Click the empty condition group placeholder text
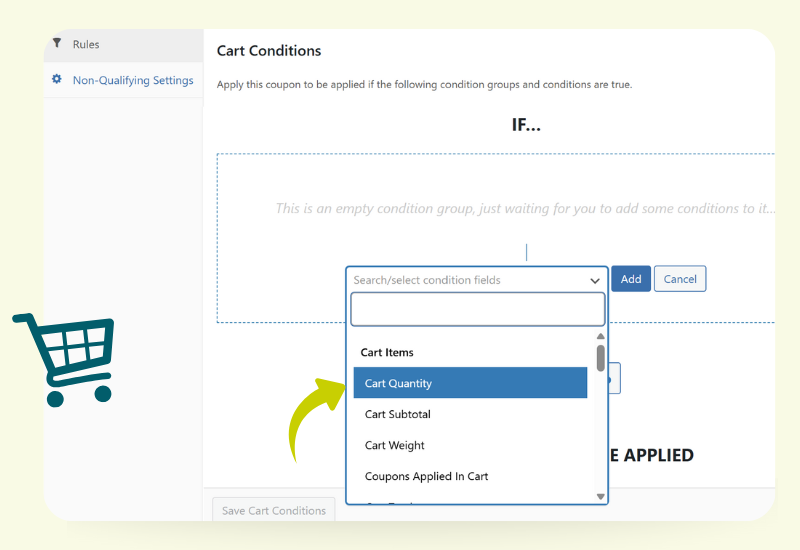Image resolution: width=800 pixels, height=550 pixels. [525, 209]
